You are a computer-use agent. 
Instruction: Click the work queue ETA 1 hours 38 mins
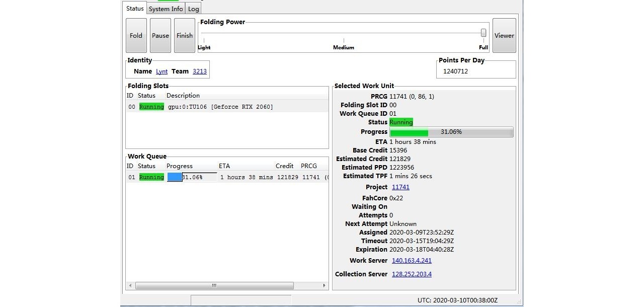point(247,177)
